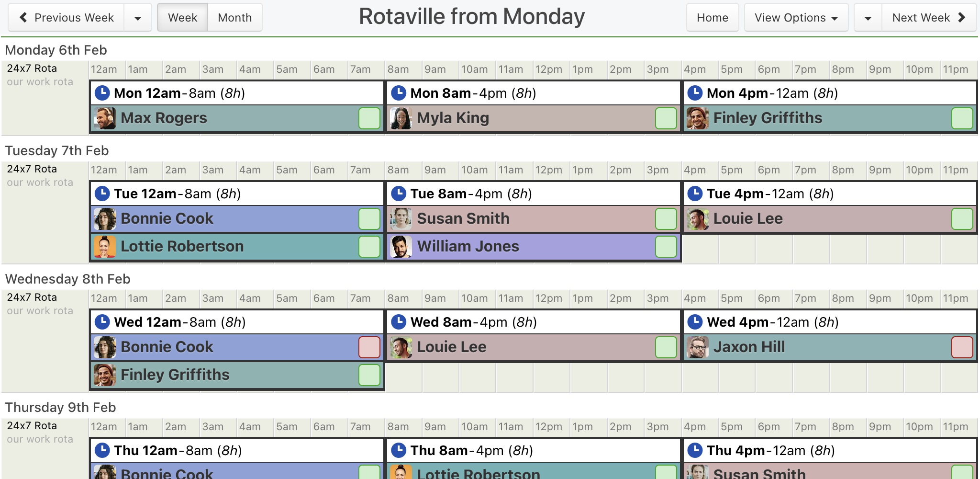Expand the View Options dropdown

point(796,18)
